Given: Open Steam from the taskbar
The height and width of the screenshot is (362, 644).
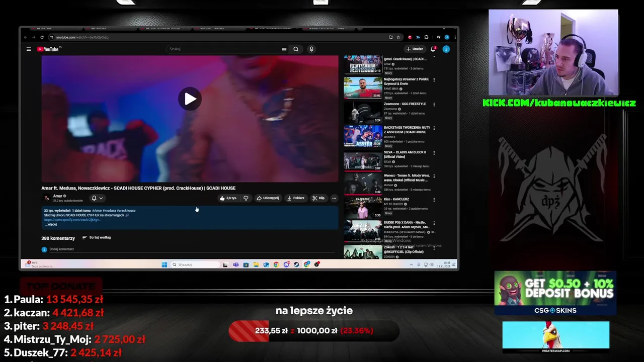Looking at the screenshot, I should [296, 264].
